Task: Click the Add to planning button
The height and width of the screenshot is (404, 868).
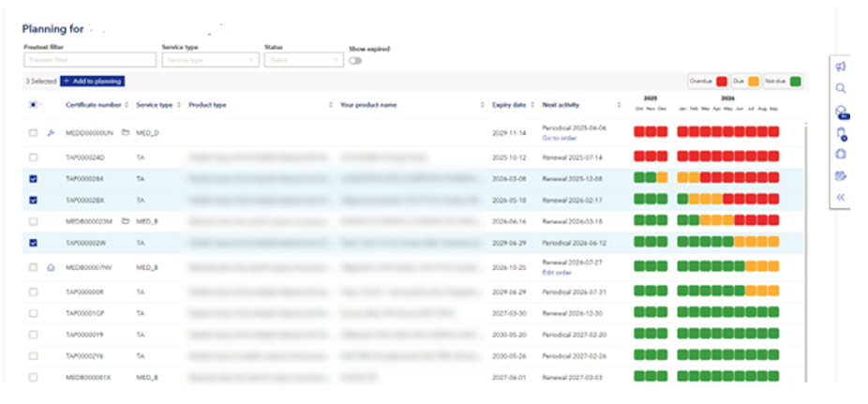Action: (93, 82)
